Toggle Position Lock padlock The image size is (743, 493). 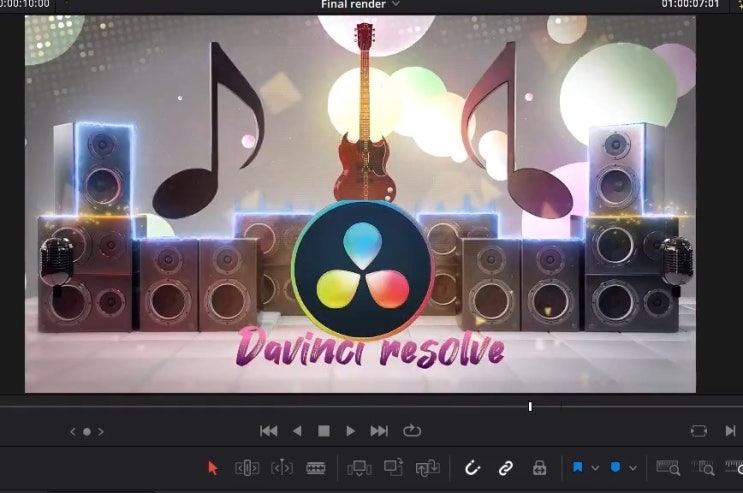(539, 468)
